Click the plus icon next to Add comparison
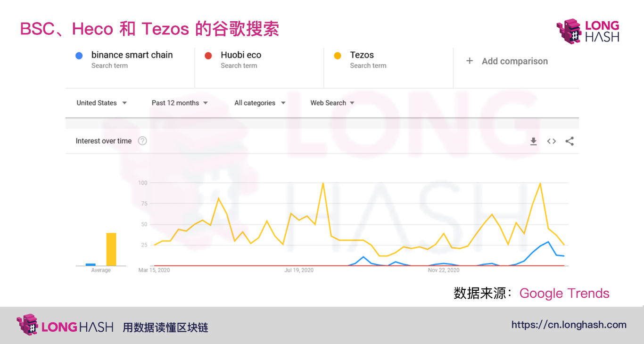Image resolution: width=644 pixels, height=344 pixels. click(470, 61)
